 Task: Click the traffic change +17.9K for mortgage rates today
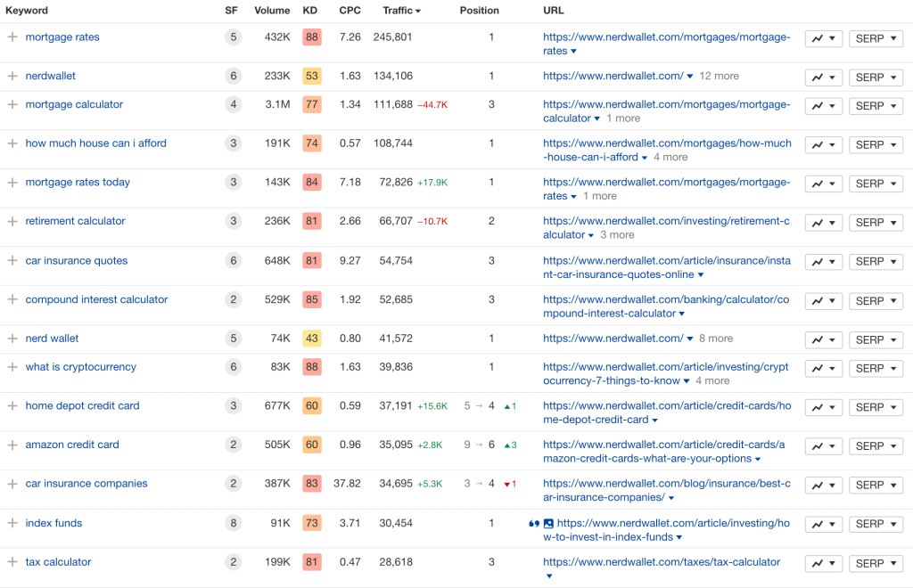tap(432, 183)
